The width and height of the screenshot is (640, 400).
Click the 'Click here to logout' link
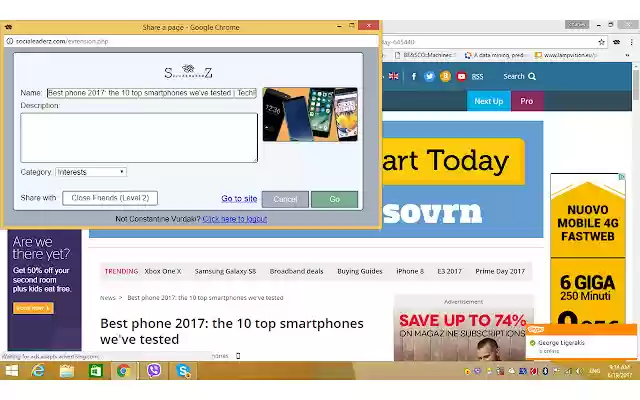235,219
